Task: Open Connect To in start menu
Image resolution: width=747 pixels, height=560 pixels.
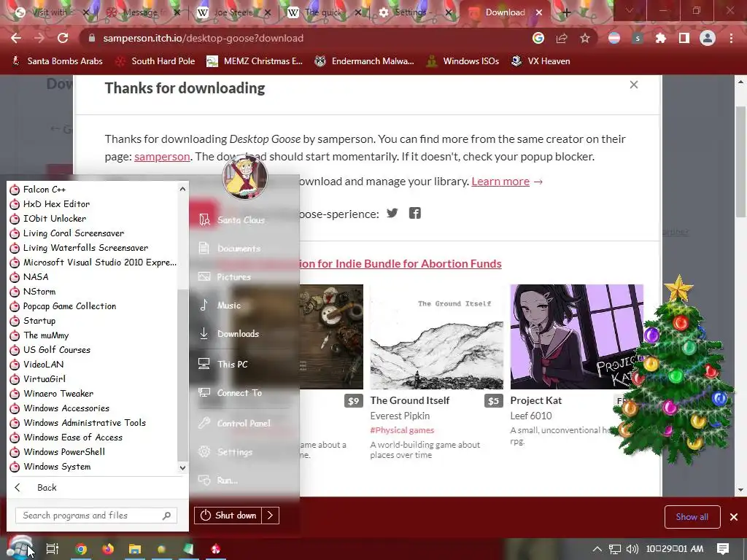Action: (x=241, y=393)
